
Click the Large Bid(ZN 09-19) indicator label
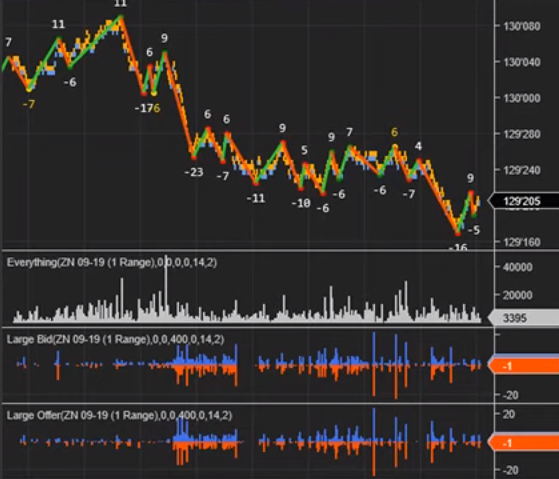pyautogui.click(x=116, y=339)
